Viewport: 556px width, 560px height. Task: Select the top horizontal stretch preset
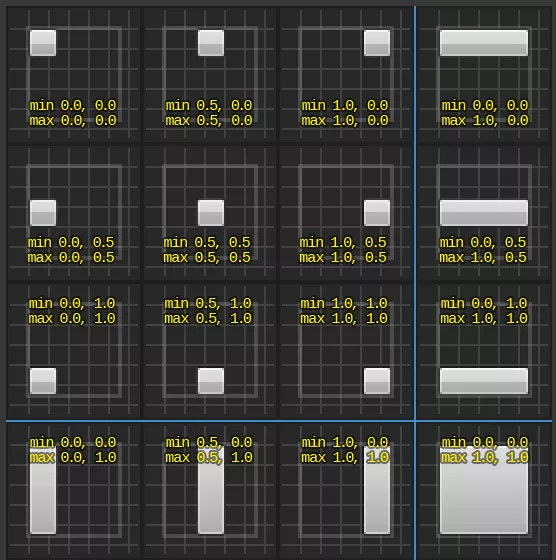pyautogui.click(x=484, y=75)
